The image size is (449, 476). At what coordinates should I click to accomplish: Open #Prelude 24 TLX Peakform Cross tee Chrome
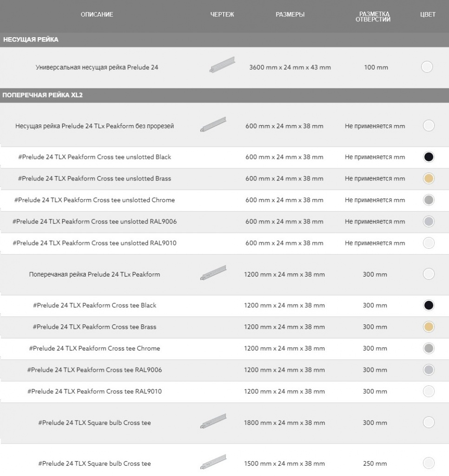pos(94,349)
